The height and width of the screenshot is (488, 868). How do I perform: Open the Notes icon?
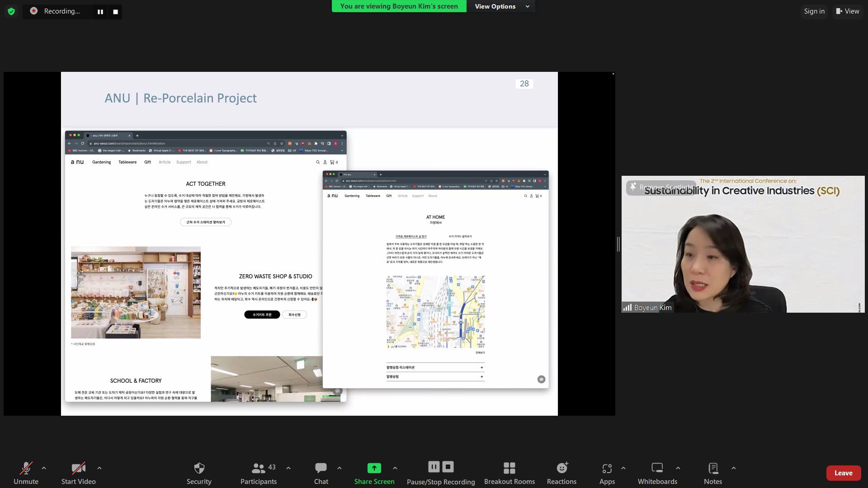tap(712, 468)
